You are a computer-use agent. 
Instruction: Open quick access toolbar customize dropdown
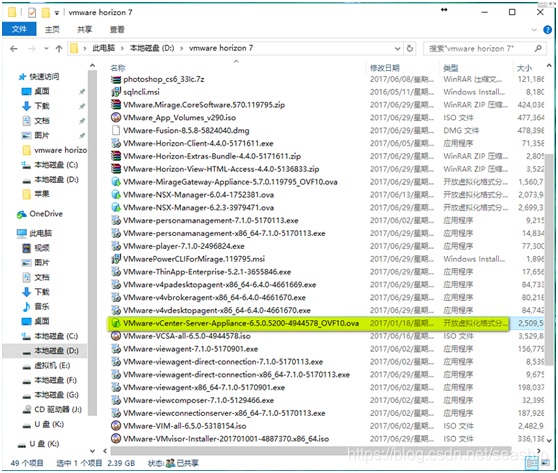57,13
